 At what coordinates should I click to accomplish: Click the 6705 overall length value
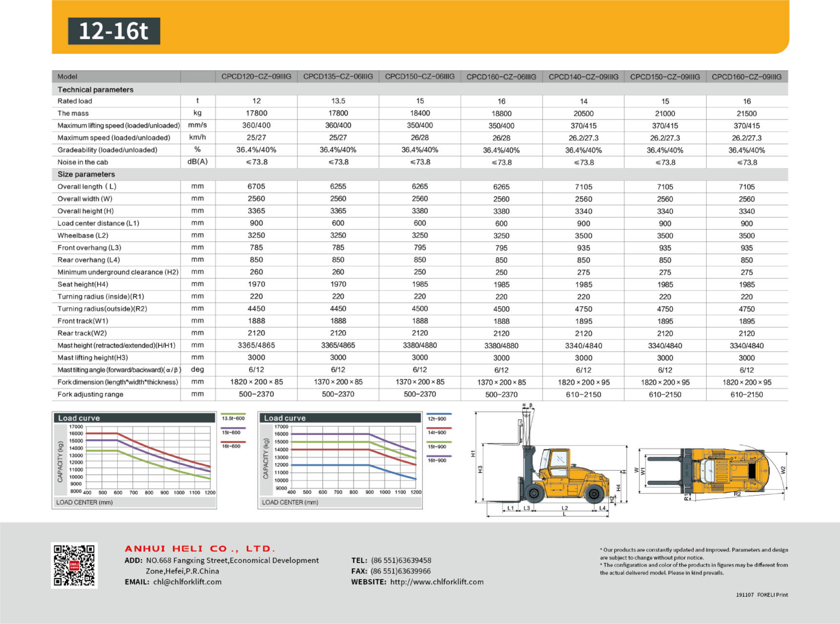click(x=256, y=186)
